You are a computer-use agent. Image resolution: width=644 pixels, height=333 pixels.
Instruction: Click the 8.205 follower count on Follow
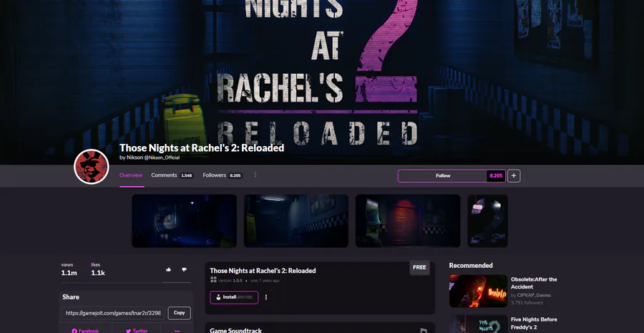pos(496,176)
